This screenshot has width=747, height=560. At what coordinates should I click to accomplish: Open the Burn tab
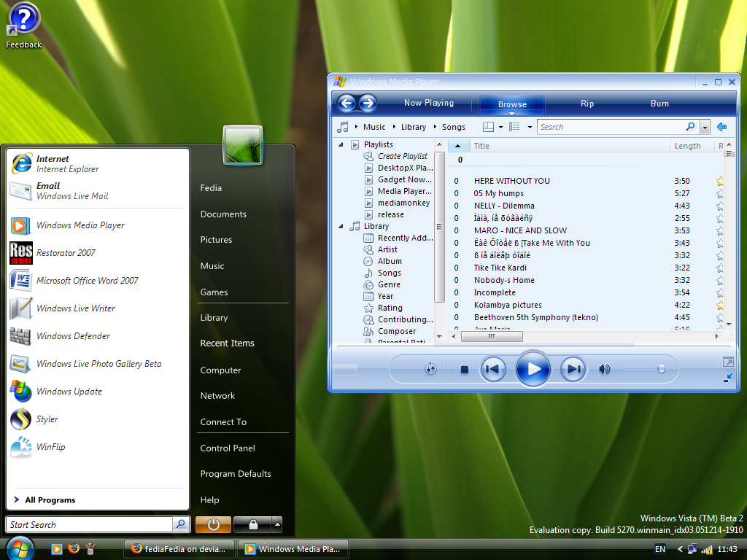pyautogui.click(x=659, y=104)
